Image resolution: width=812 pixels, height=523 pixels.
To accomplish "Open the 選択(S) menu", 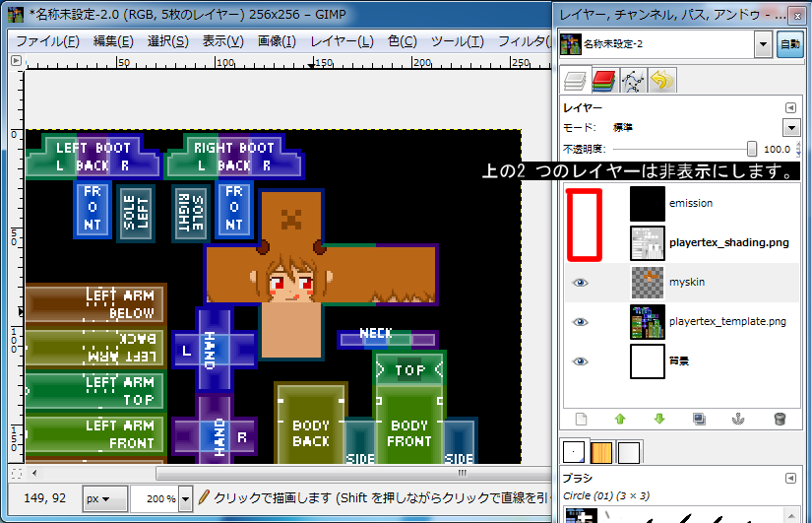I will point(167,41).
